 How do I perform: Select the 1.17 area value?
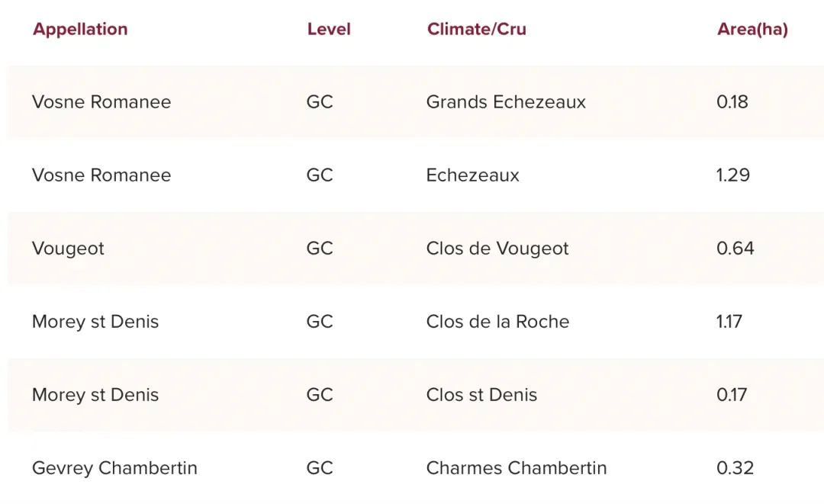(729, 322)
